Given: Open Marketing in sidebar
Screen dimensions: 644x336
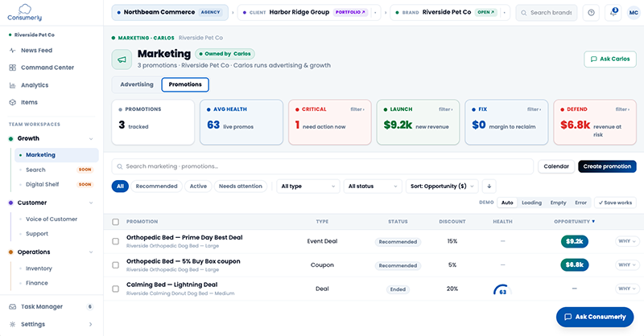Looking at the screenshot, I should [x=56, y=155].
